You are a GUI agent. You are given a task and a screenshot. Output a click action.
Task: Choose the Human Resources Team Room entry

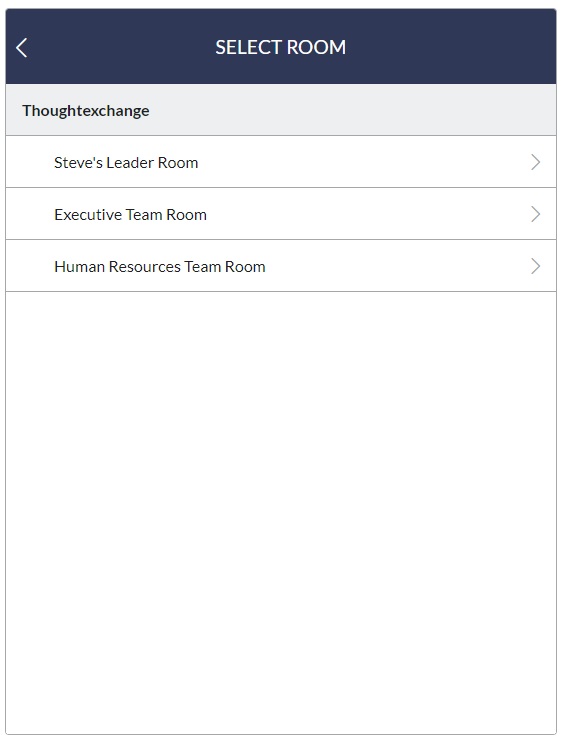281,266
